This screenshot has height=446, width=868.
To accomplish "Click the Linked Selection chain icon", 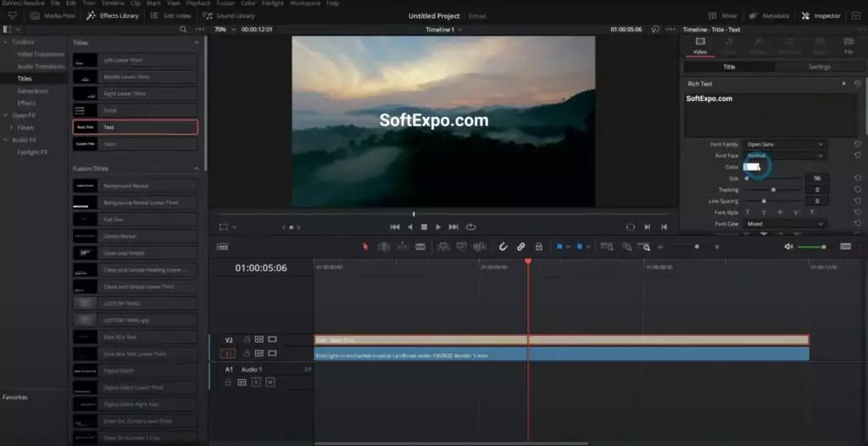I will click(x=521, y=247).
